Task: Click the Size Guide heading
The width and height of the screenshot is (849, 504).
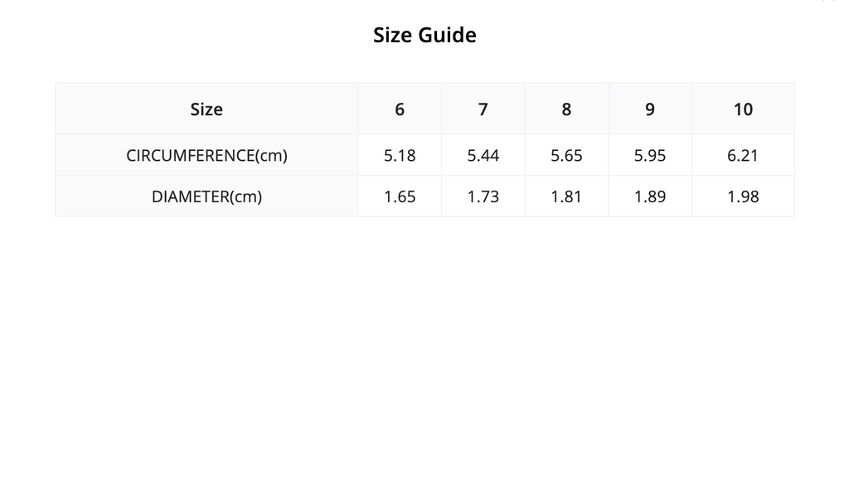Action: [x=424, y=35]
